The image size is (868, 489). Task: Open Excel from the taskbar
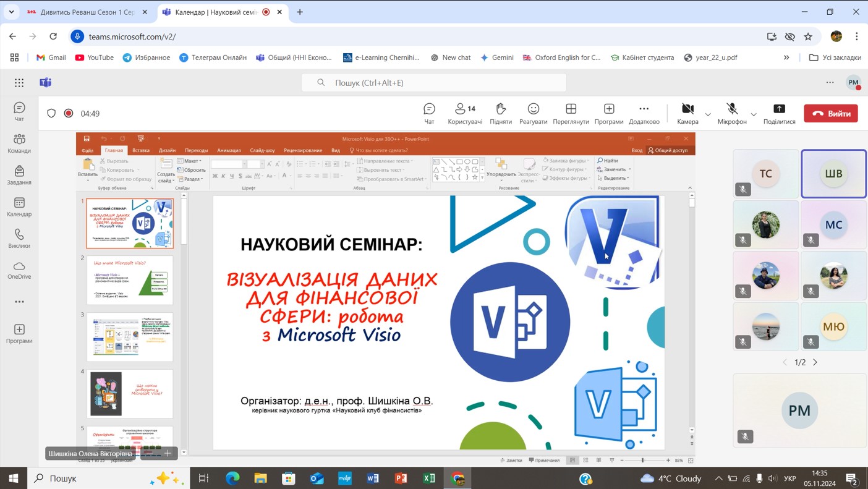429,478
